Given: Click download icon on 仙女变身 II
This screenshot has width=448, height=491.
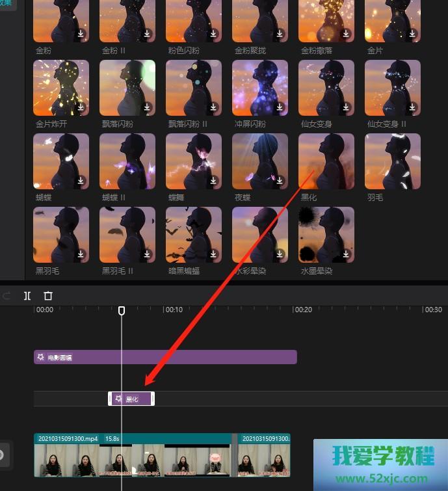Looking at the screenshot, I should coord(412,107).
